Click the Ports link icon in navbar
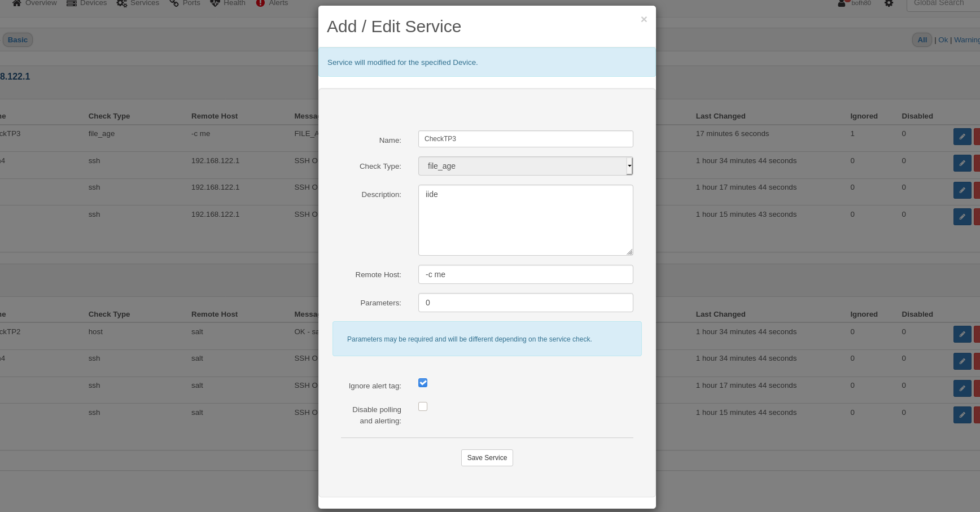The width and height of the screenshot is (980, 512). tap(174, 3)
